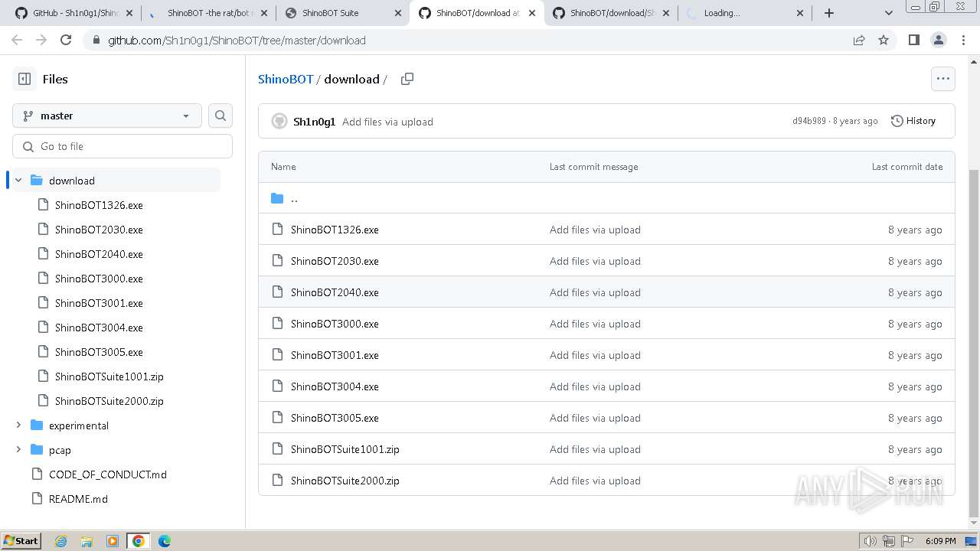This screenshot has width=980, height=551.
Task: Open the Chrome three-dot menu
Action: tap(962, 40)
